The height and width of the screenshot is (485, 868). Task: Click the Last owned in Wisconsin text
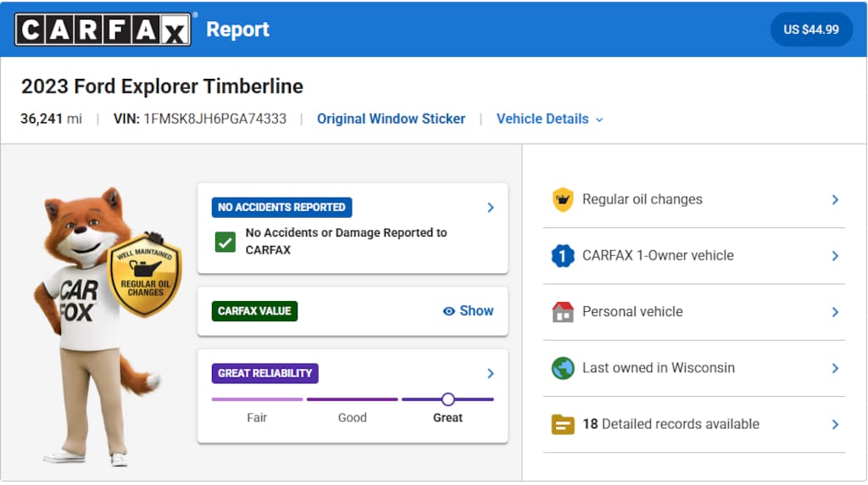pos(658,368)
